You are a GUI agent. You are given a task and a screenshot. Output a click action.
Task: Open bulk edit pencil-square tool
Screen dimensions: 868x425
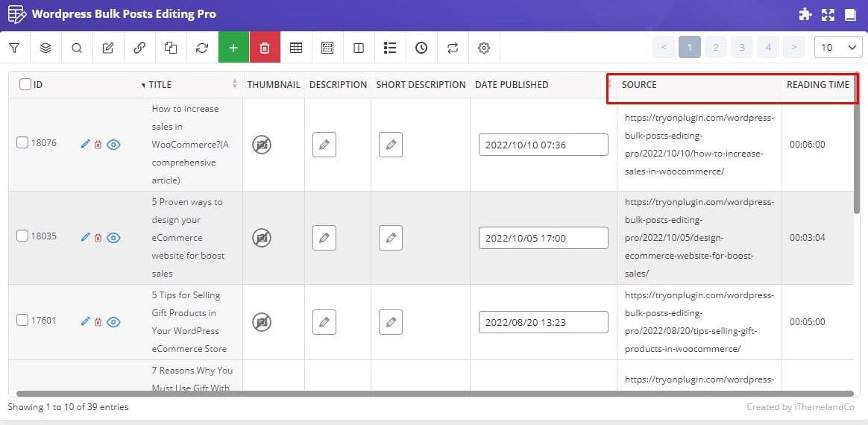pos(108,48)
